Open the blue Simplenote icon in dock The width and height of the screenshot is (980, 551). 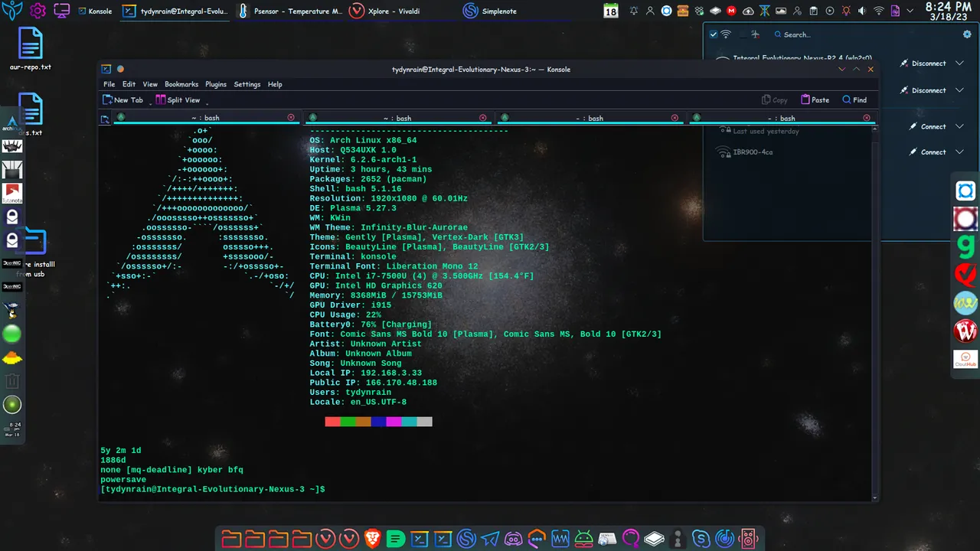pyautogui.click(x=466, y=539)
